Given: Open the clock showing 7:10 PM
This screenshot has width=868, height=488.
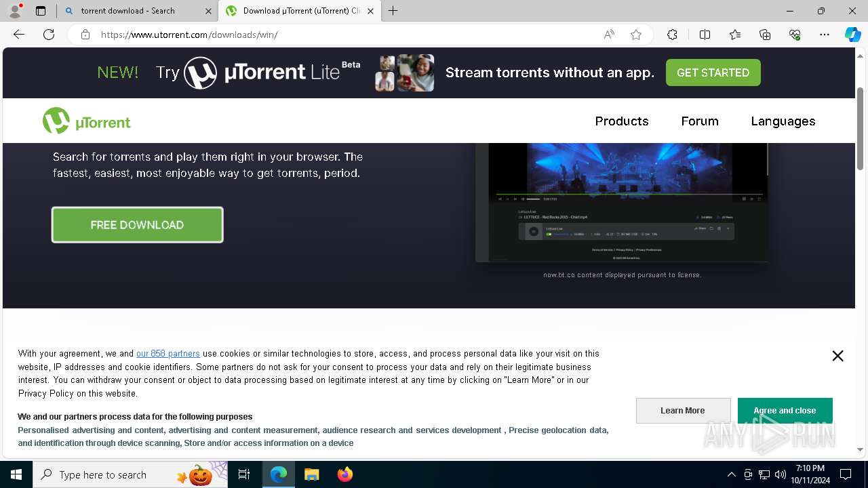Looking at the screenshot, I should [810, 474].
